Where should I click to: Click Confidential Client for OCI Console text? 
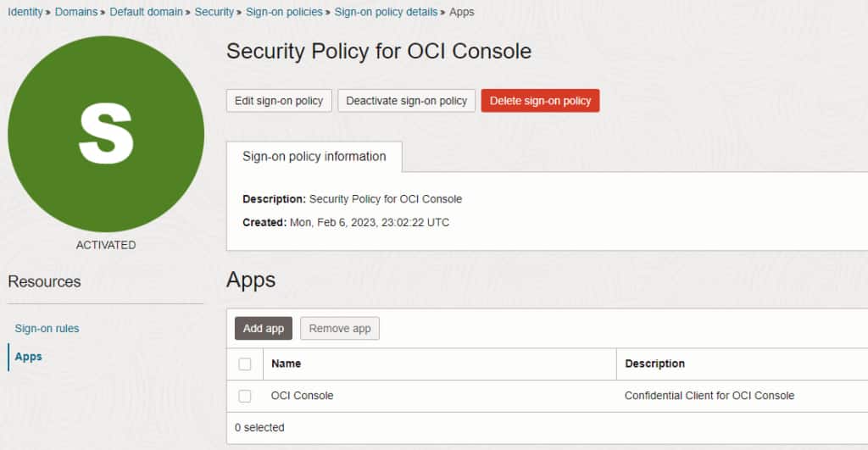coord(709,396)
